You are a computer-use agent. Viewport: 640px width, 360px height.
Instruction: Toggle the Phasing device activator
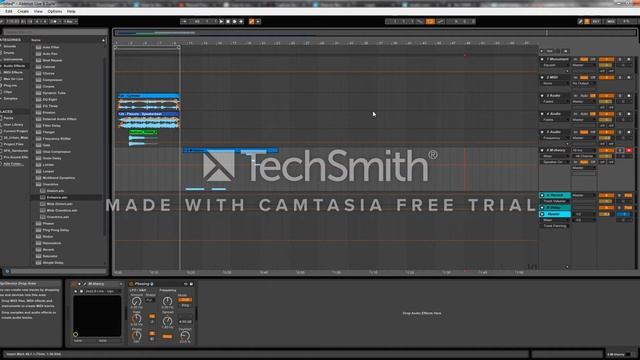[131, 284]
